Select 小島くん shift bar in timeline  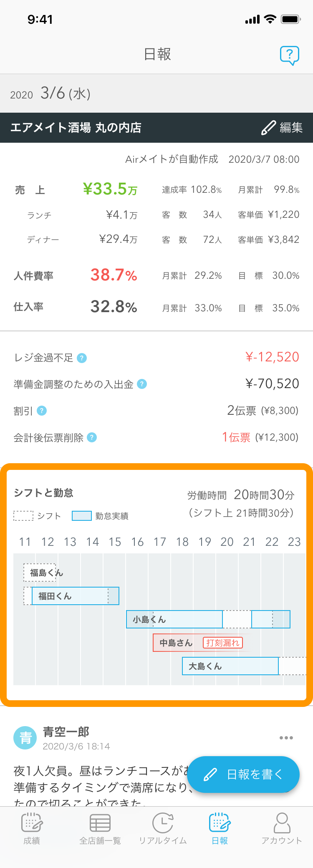pyautogui.click(x=208, y=619)
